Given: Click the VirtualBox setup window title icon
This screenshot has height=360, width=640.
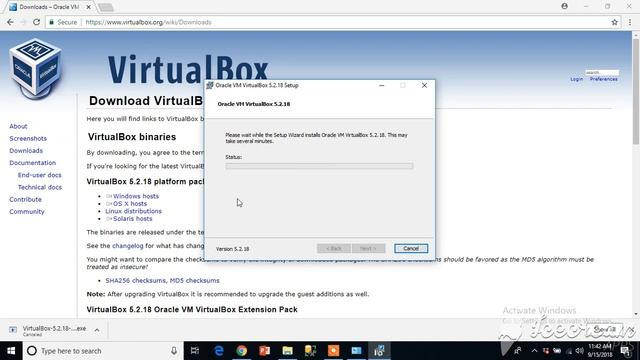Looking at the screenshot, I should pos(210,85).
